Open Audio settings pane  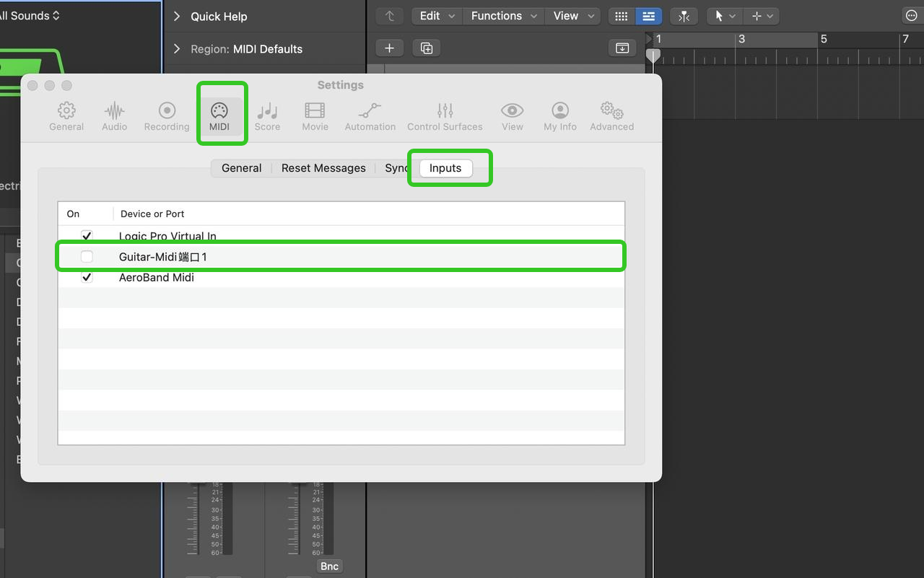tap(114, 116)
